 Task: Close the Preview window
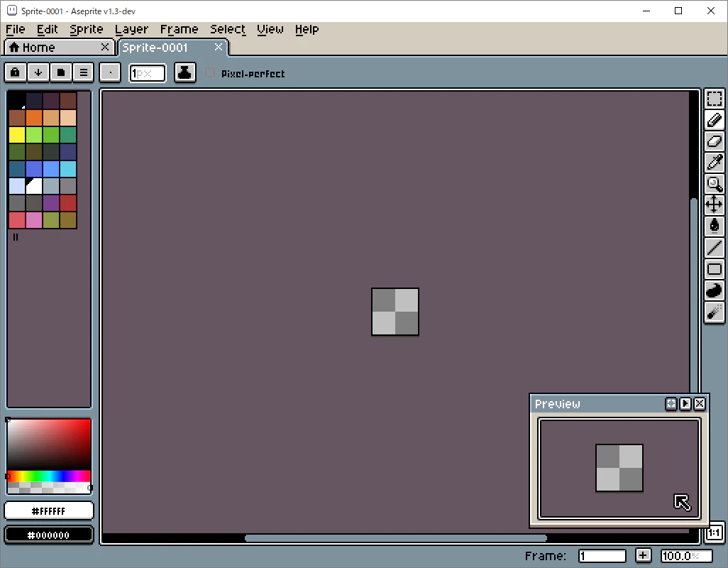coord(700,403)
